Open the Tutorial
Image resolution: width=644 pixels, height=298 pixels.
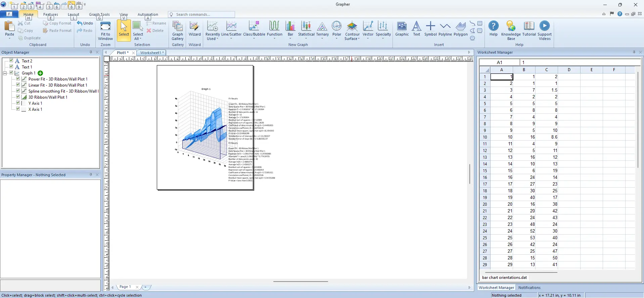click(x=529, y=29)
